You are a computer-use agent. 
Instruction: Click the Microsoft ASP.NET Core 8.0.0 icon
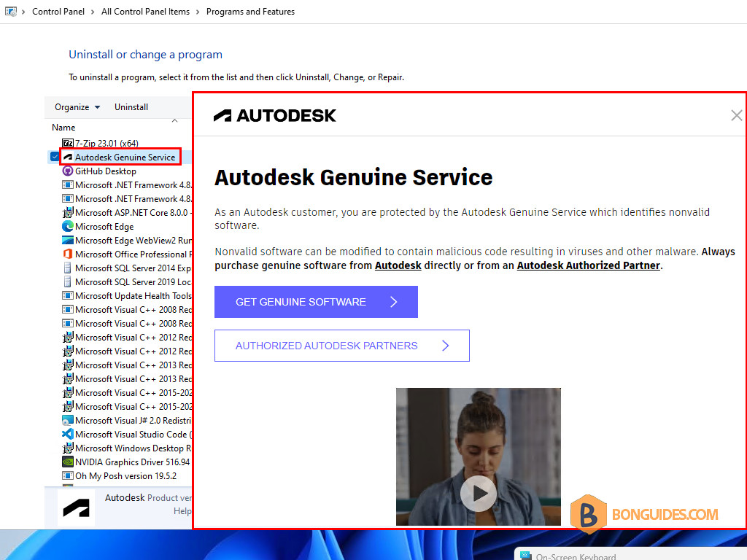pos(68,212)
